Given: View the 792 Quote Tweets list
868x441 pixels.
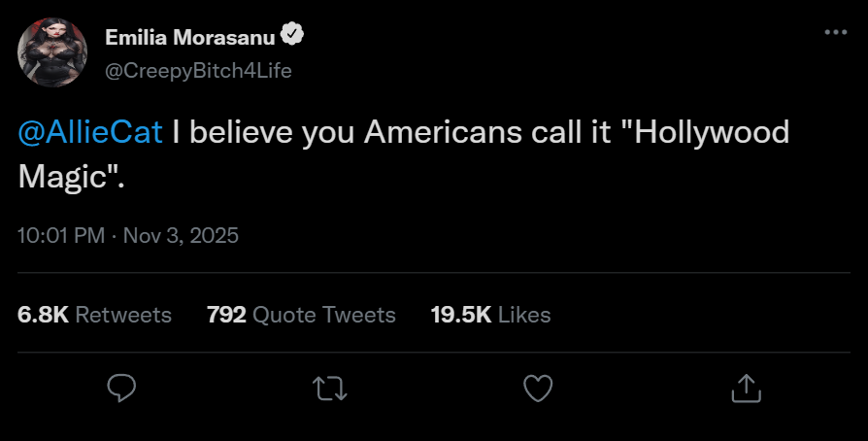Looking at the screenshot, I should [301, 315].
